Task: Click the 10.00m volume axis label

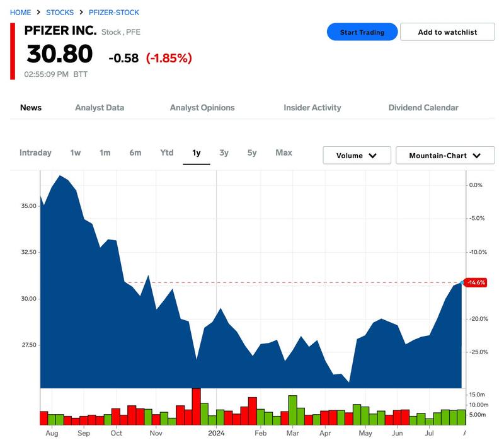Action: 479,405
